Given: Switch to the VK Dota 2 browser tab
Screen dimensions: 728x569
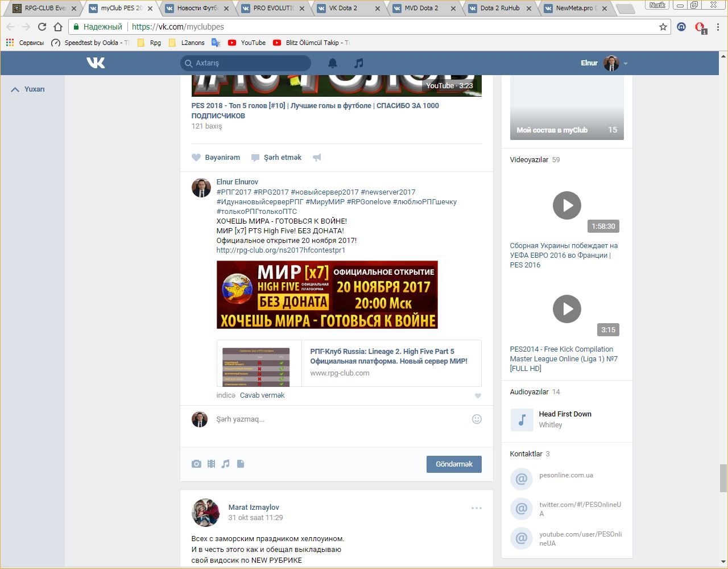Looking at the screenshot, I should point(347,9).
